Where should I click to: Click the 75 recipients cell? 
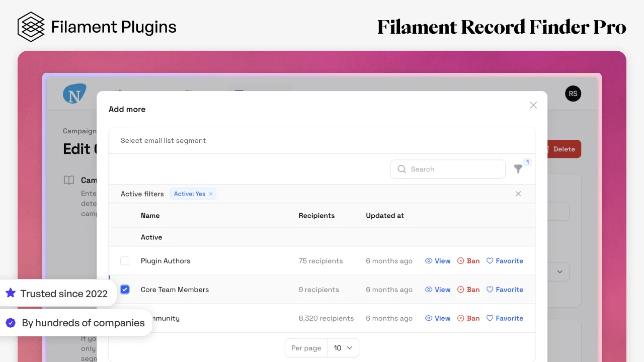320,261
